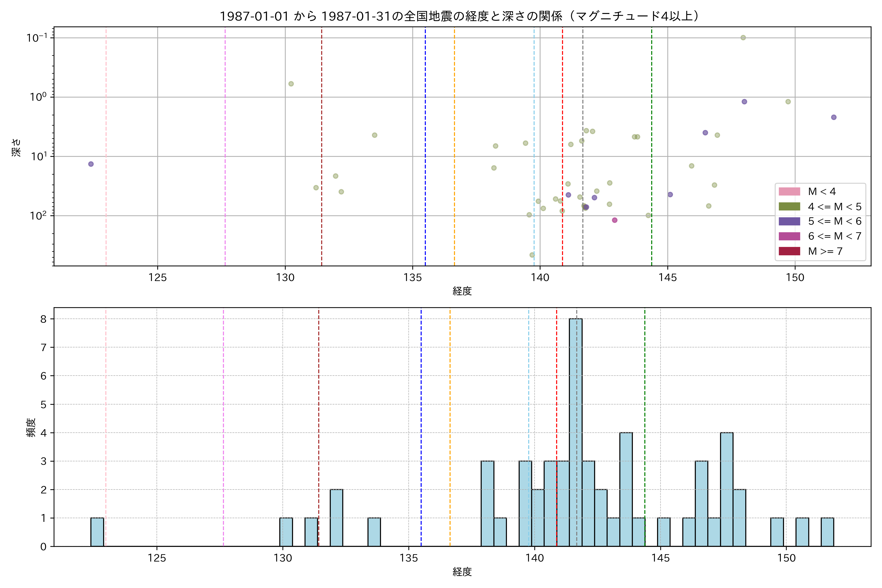Click the pink M < 4 legend swatch
Screen dimensions: 882x588
789,192
